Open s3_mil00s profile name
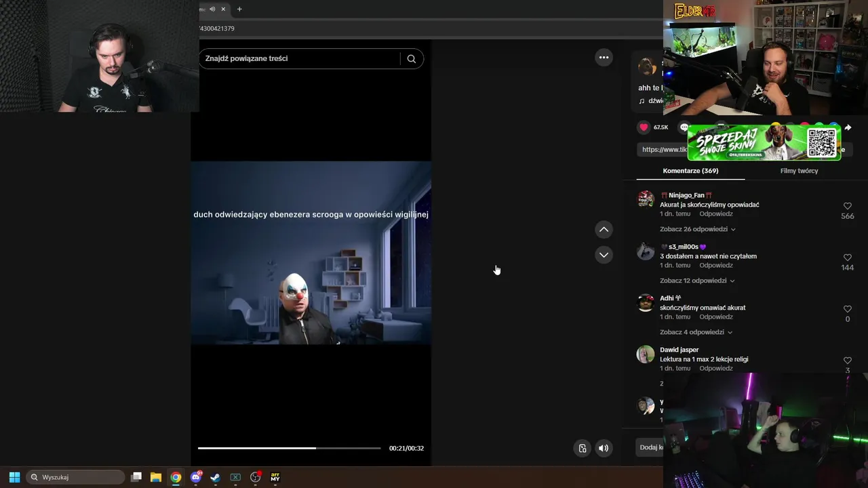 (683, 247)
